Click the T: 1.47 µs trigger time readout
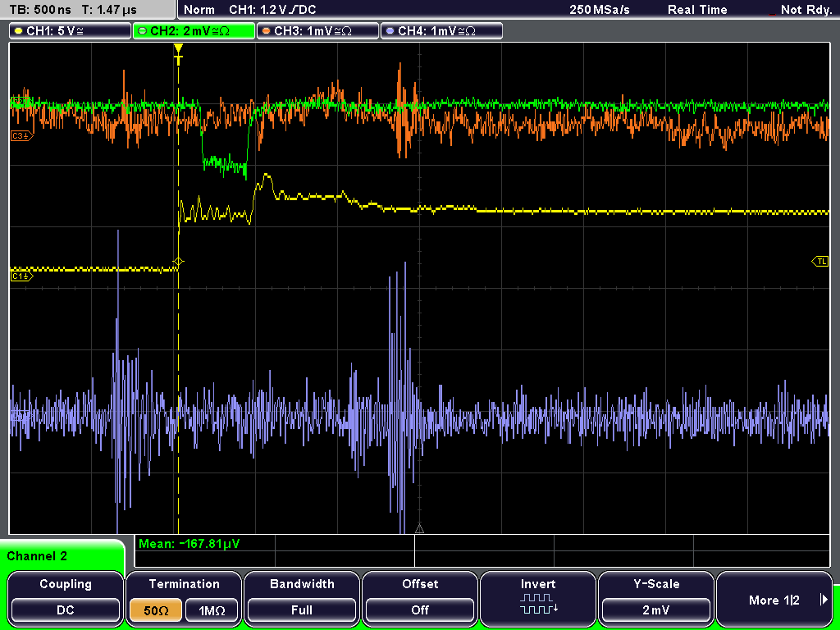The width and height of the screenshot is (840, 630). pos(110,10)
